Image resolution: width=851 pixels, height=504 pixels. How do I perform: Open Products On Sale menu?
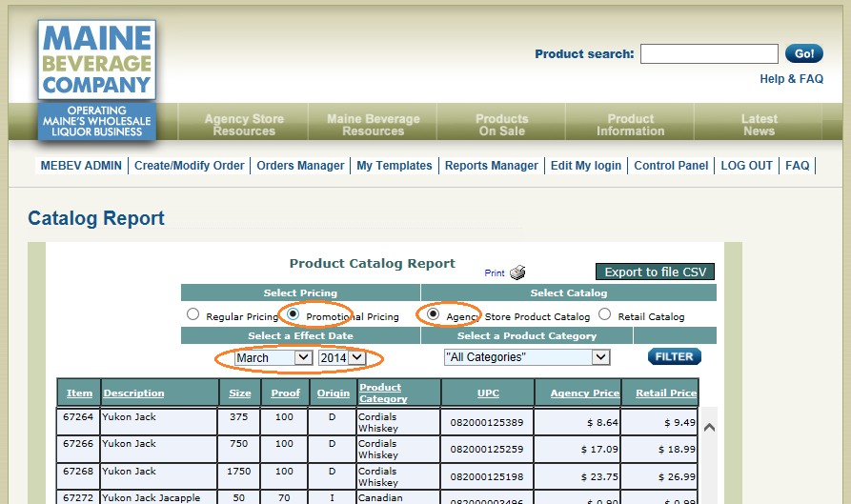[x=501, y=125]
